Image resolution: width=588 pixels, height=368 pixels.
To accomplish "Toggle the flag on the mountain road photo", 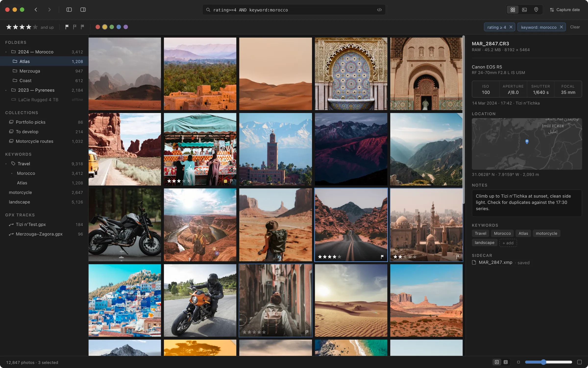I will [x=382, y=257].
